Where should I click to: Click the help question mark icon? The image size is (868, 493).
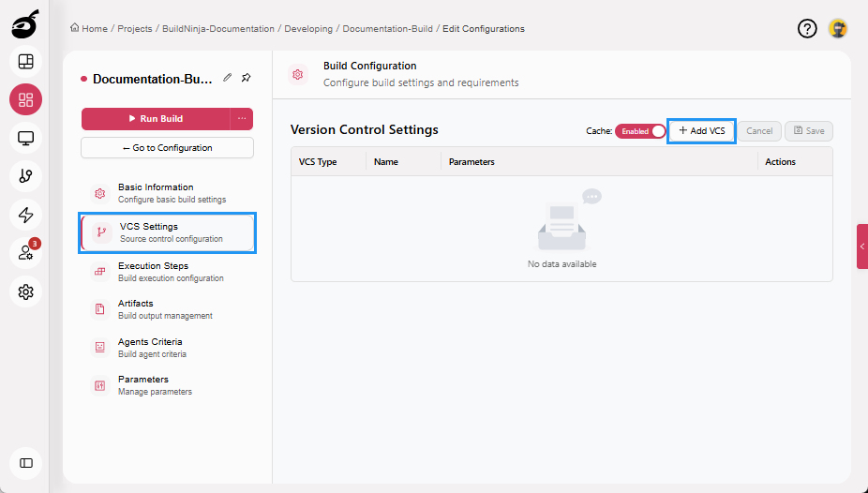click(x=807, y=28)
